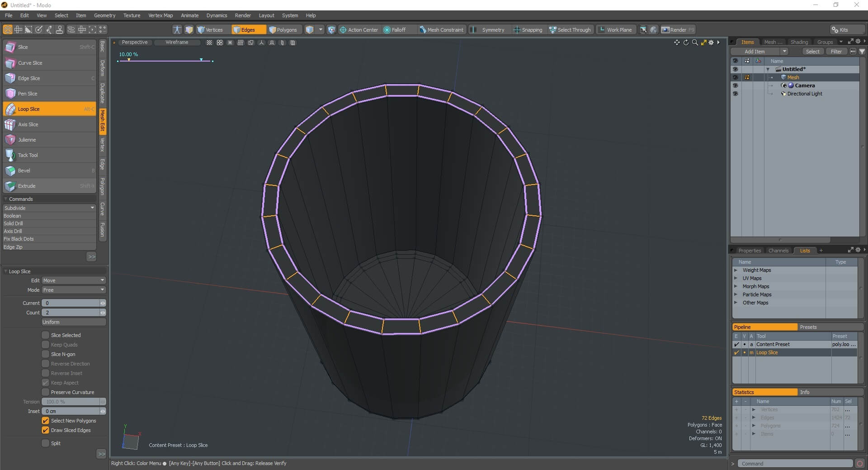The height and width of the screenshot is (470, 868).
Task: Switch to the Channels tab
Action: [x=778, y=250]
